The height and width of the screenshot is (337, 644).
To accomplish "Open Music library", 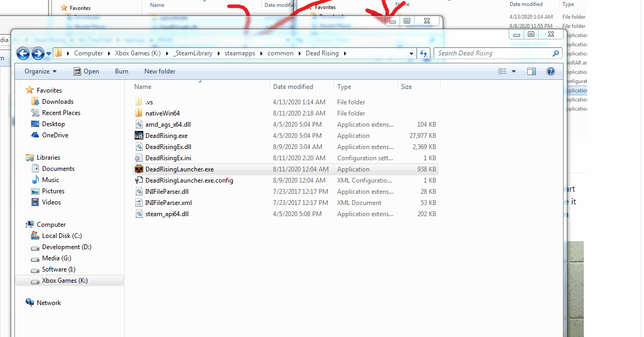I will tap(51, 179).
